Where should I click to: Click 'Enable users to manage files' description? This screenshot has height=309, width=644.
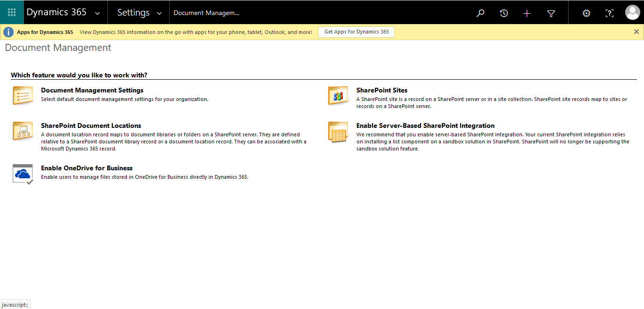(x=145, y=177)
